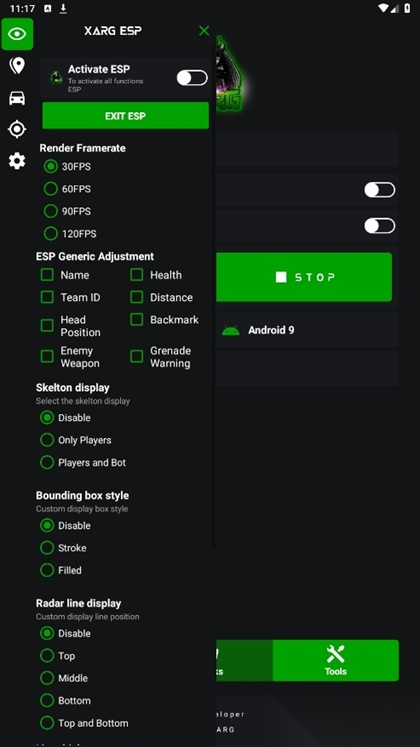Open the vehicle car sidebar section
Viewport: 420px width, 747px height.
[17, 98]
